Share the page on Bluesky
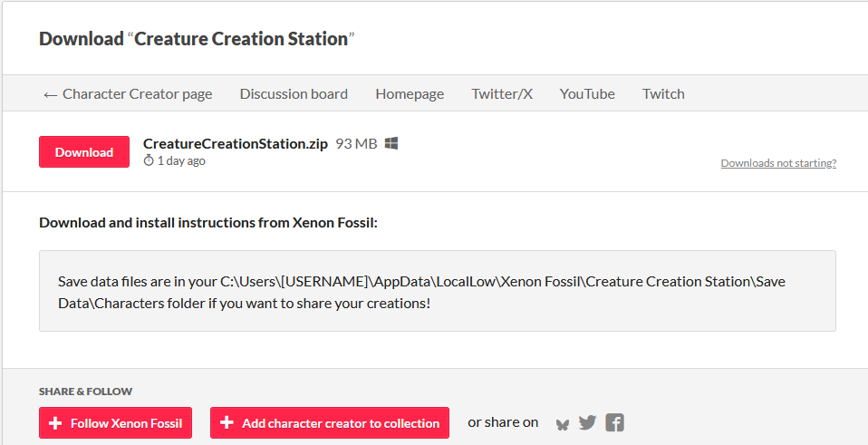The width and height of the screenshot is (868, 445). point(563,423)
